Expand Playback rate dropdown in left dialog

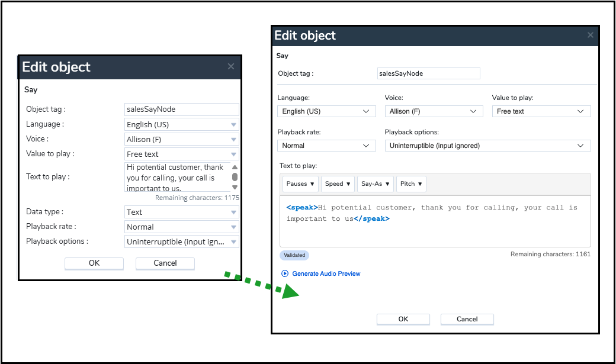182,227
